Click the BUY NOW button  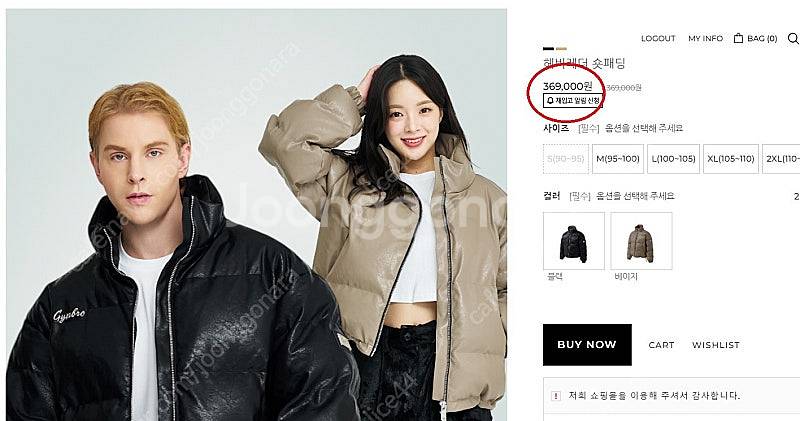click(x=587, y=345)
